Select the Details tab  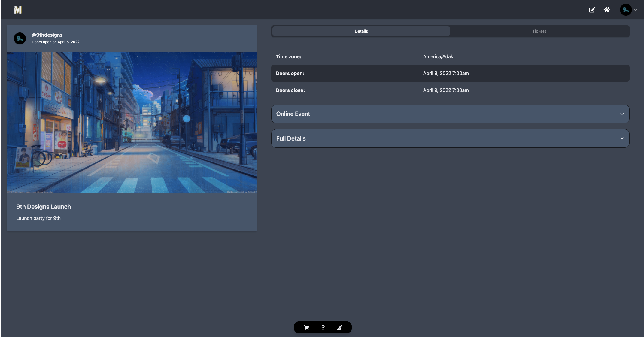click(361, 31)
